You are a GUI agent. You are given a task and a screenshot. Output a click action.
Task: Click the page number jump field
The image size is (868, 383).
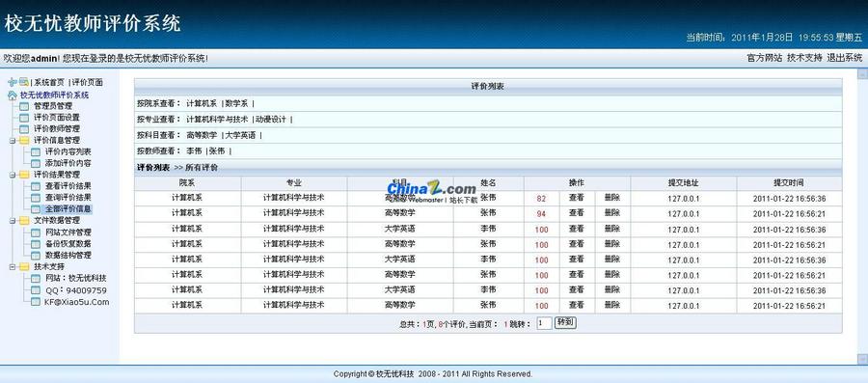click(544, 323)
